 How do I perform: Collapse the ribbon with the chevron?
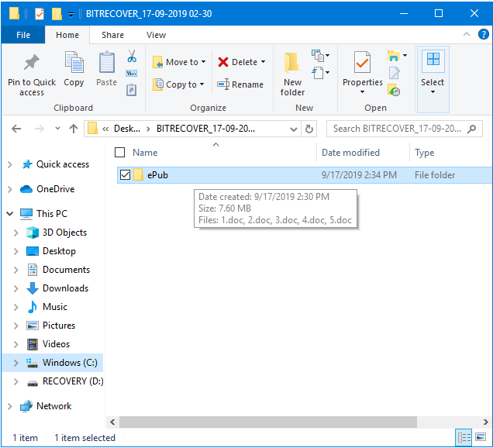[x=467, y=34]
